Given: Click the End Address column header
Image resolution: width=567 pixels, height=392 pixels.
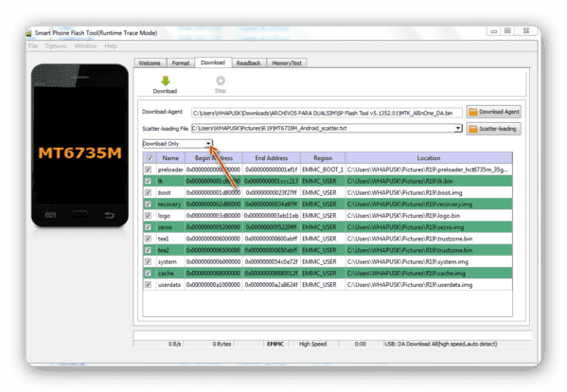Looking at the screenshot, I should pyautogui.click(x=272, y=158).
